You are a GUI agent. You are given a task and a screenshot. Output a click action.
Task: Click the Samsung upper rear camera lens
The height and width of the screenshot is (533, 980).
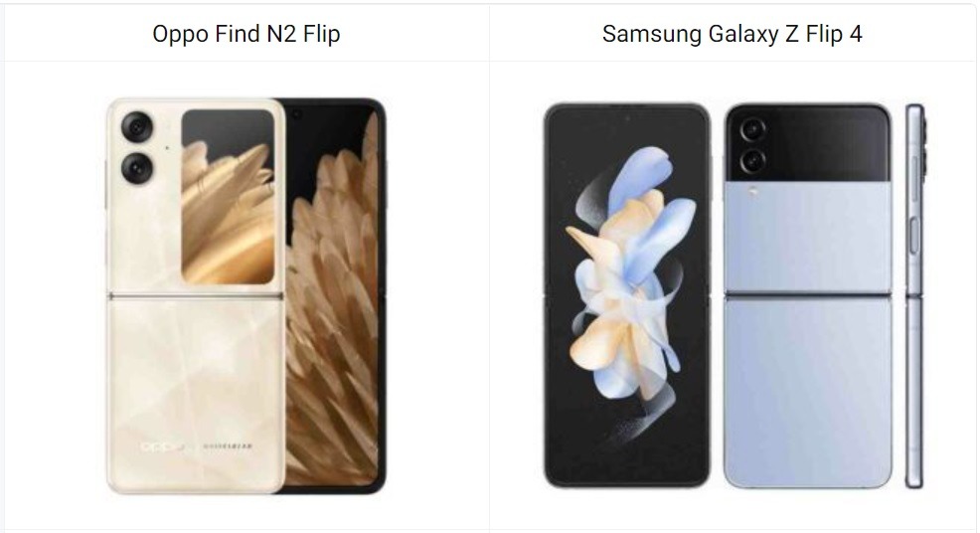(752, 130)
